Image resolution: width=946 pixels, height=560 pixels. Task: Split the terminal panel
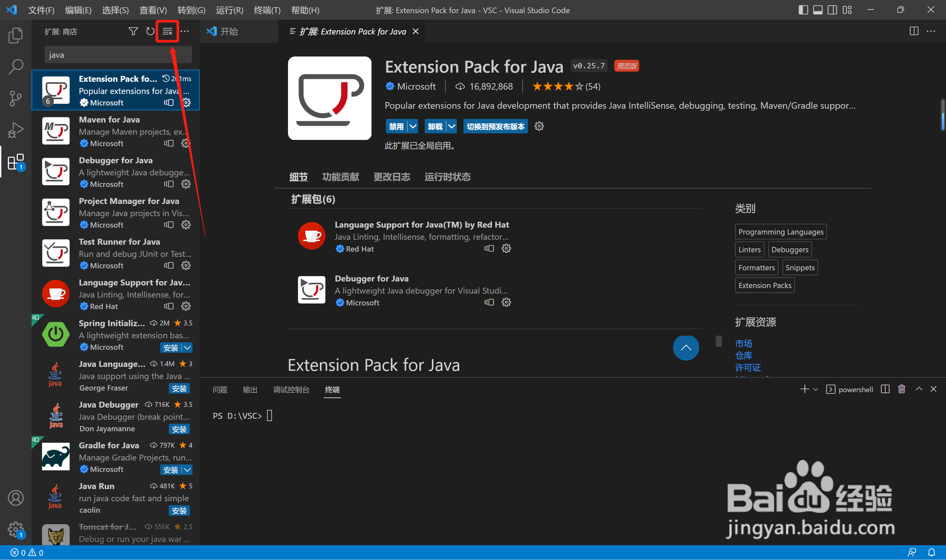(885, 389)
